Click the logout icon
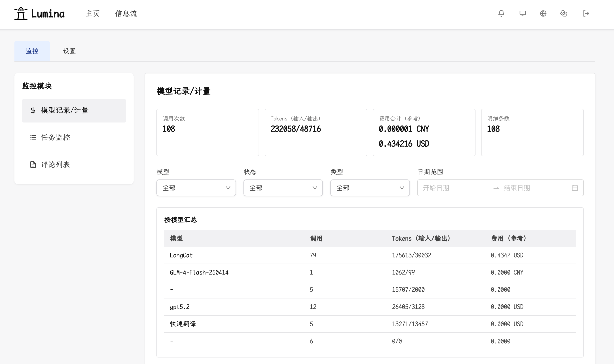Viewport: 614px width, 364px height. click(x=586, y=13)
